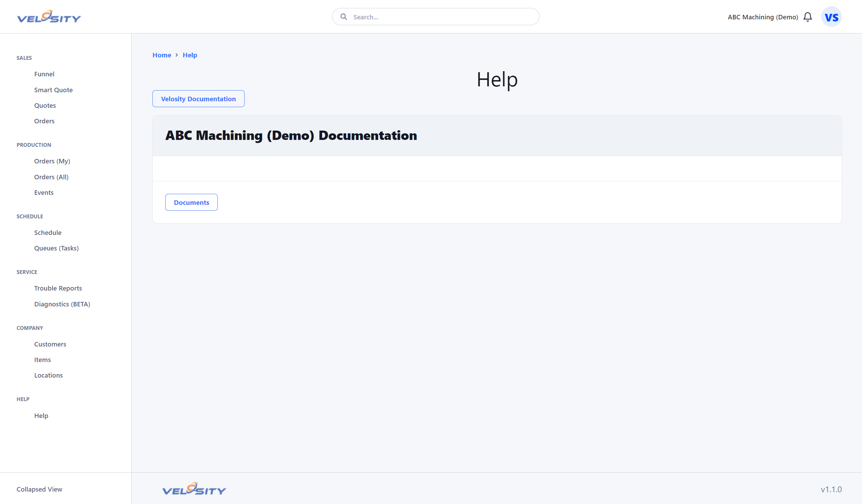The height and width of the screenshot is (504, 862).
Task: Go to Quotes in the sidebar
Action: (x=45, y=106)
